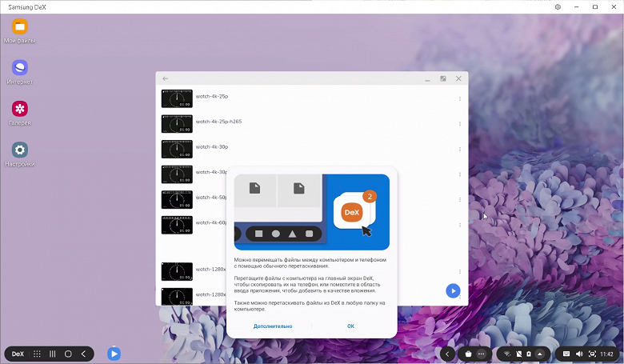624x364 pixels.
Task: Confirm the dialog with OK
Action: tap(350, 326)
